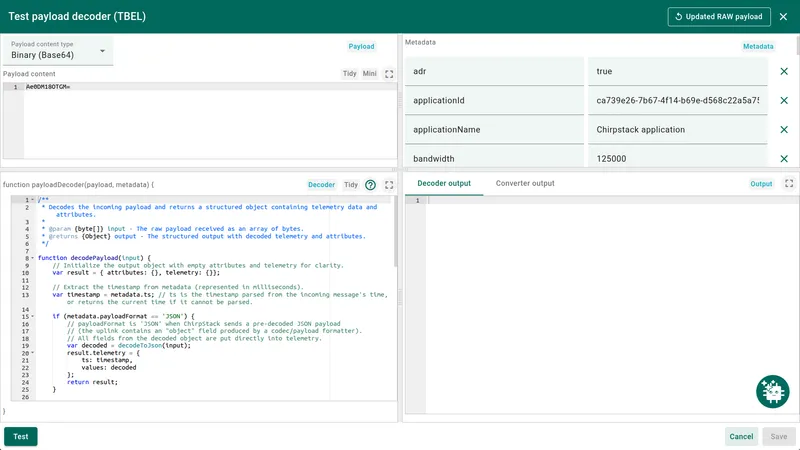Collapse decodePayload function fold at line 8
The image size is (800, 450).
pos(33,258)
